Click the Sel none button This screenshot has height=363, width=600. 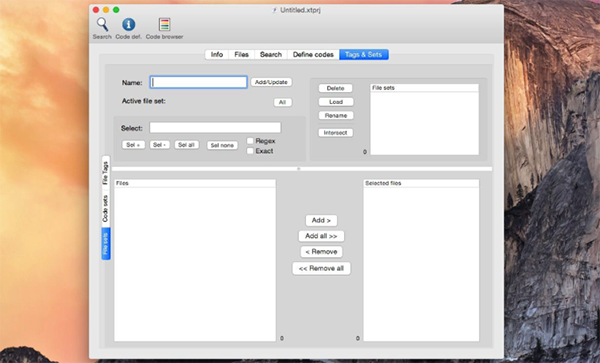click(x=222, y=145)
